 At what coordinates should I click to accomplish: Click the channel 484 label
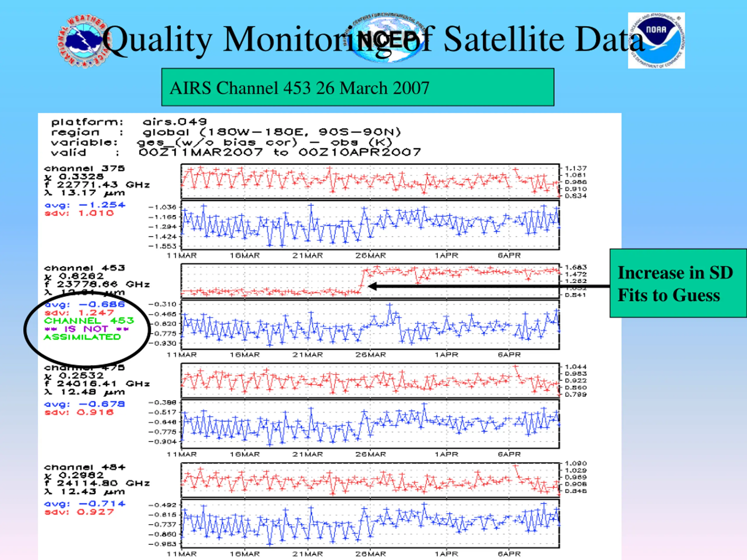coord(84,467)
